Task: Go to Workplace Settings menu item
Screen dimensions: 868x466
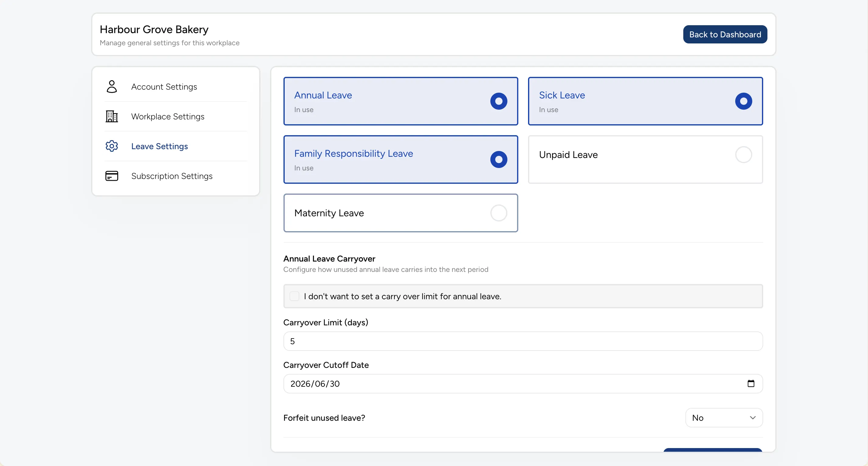Action: [176, 116]
